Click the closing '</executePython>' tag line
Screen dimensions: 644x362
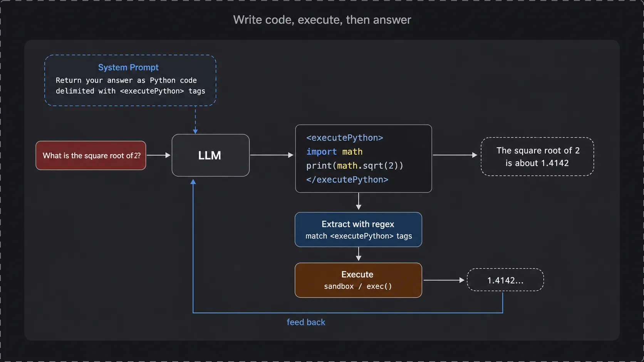click(347, 180)
